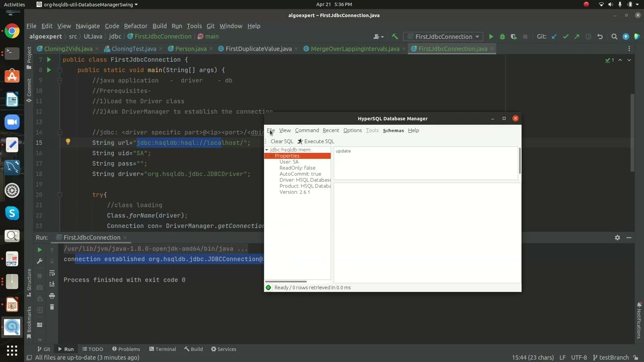The width and height of the screenshot is (644, 362).
Task: Open TODO tool window tab
Action: pos(93,349)
